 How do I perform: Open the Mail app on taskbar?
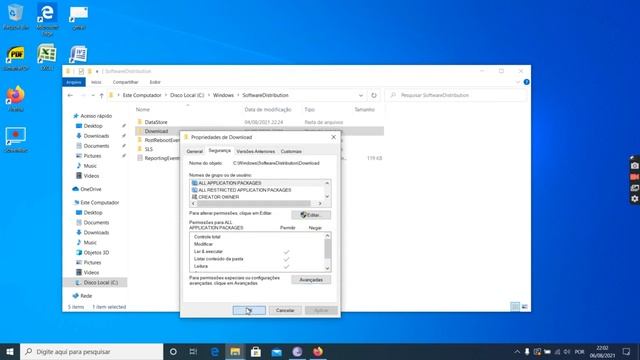pos(276,351)
